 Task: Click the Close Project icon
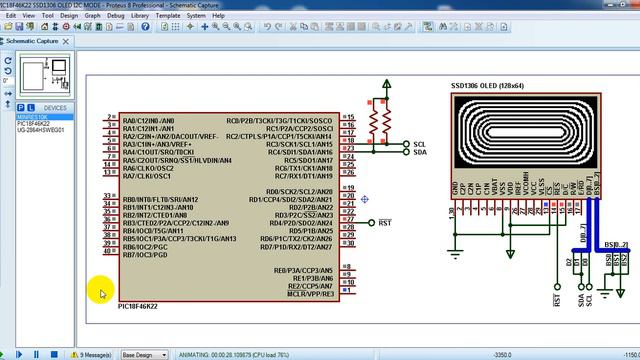coord(30,27)
